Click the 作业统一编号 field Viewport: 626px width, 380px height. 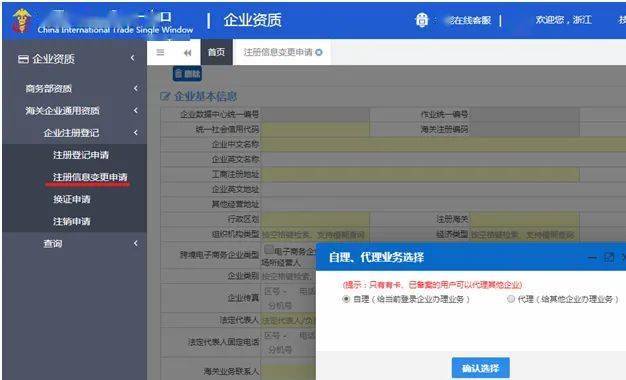coord(524,114)
